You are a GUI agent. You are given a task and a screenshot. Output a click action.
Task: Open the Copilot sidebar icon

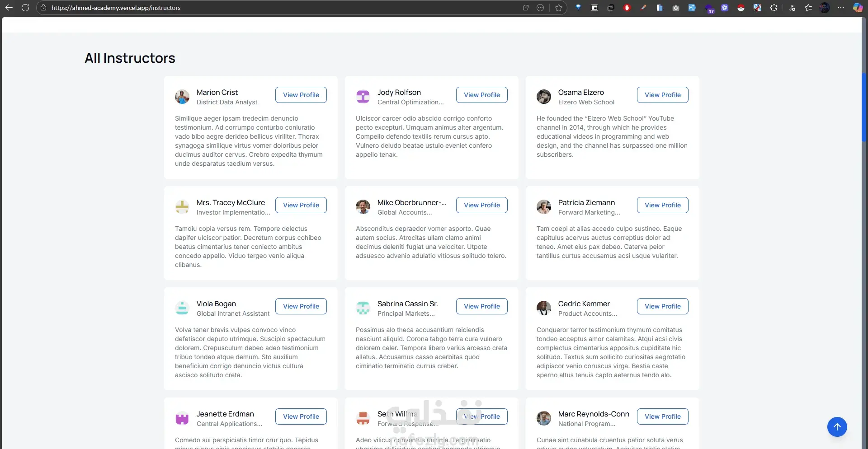coord(858,8)
